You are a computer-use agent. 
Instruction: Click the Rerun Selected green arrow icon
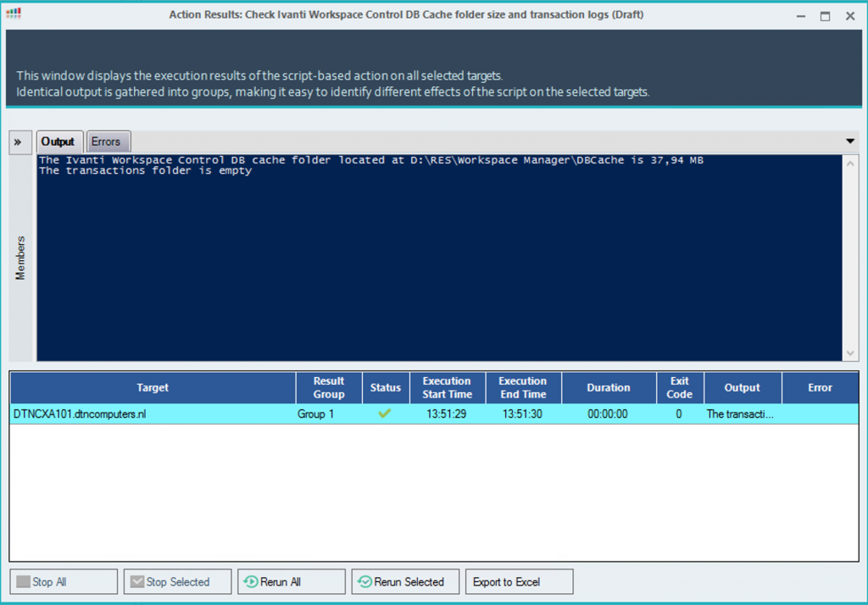pos(361,581)
